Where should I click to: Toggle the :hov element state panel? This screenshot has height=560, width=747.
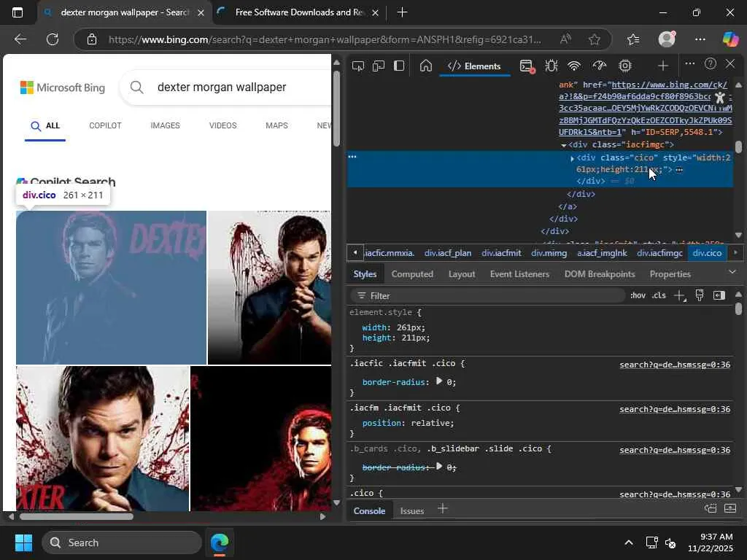(638, 295)
